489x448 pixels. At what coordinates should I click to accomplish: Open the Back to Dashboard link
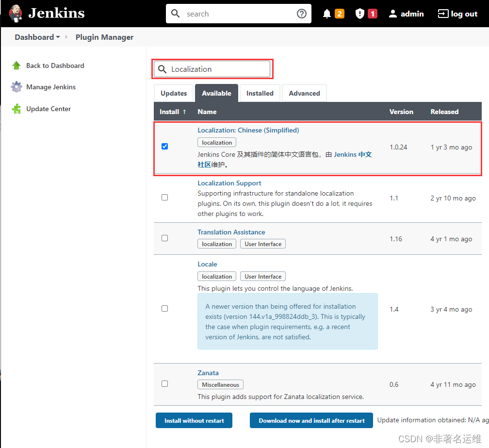55,66
